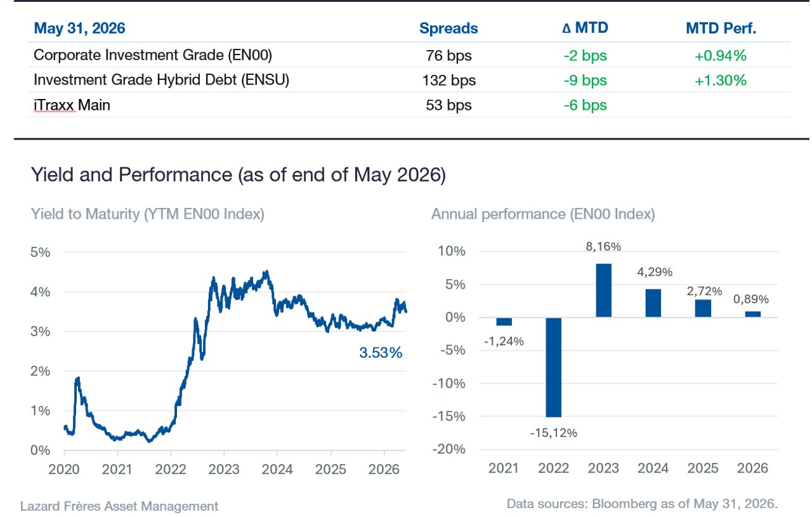Select the Δ MTD column header
The width and height of the screenshot is (812, 517).
click(585, 29)
